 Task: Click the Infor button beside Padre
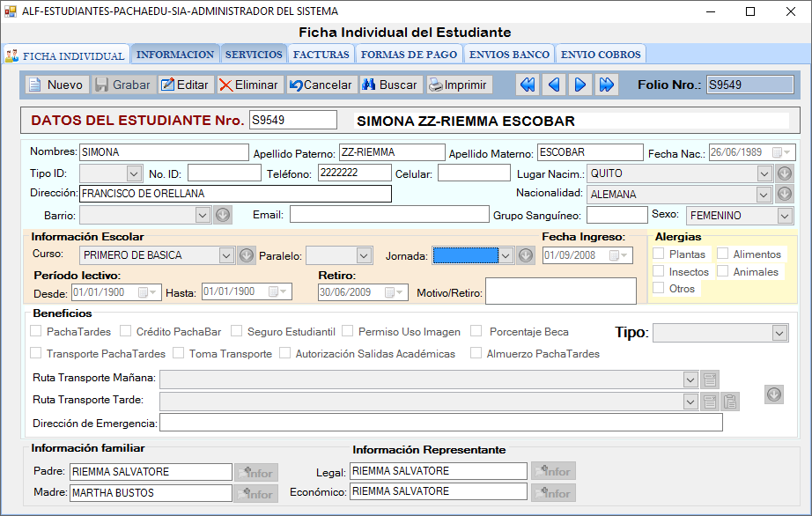pyautogui.click(x=256, y=473)
